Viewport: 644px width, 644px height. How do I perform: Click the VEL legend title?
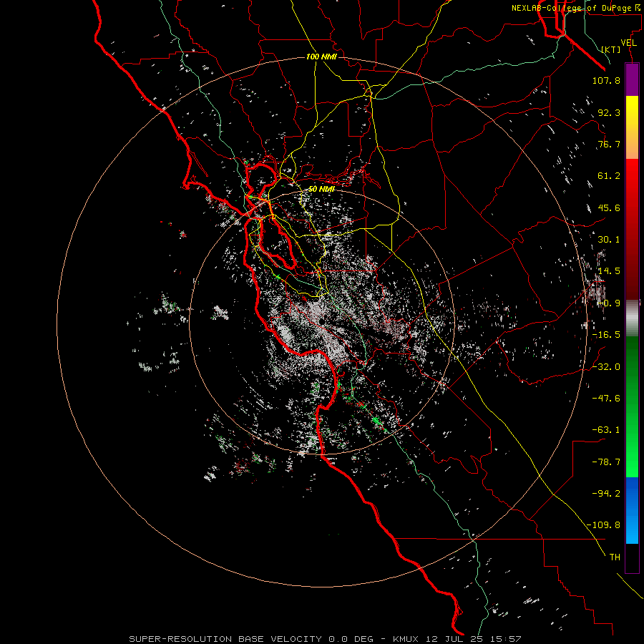tap(628, 43)
